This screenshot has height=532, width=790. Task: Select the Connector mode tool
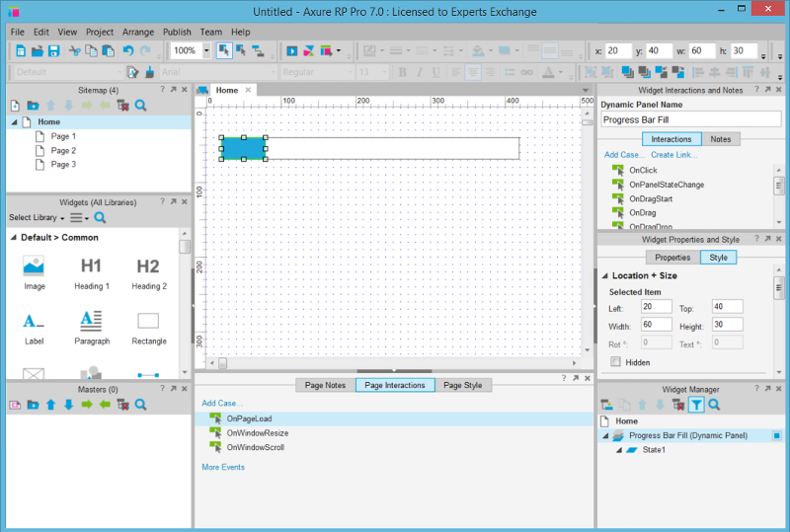coord(258,50)
